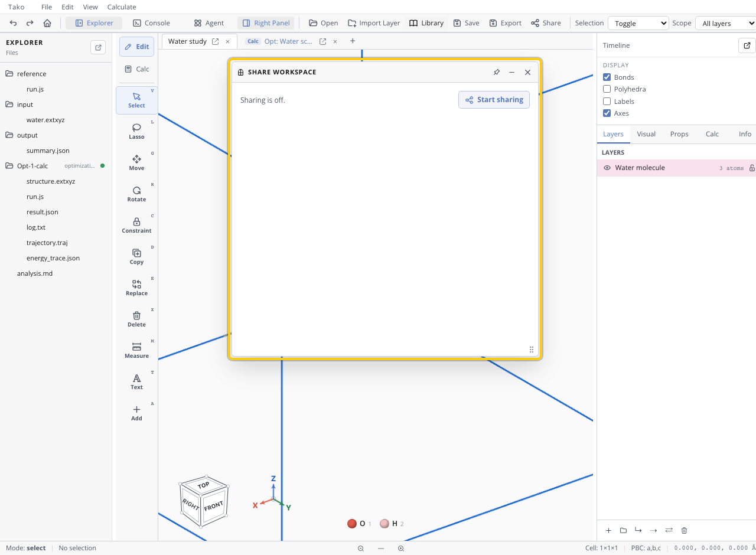Switch to the Visual tab
The image size is (756, 555).
point(646,134)
